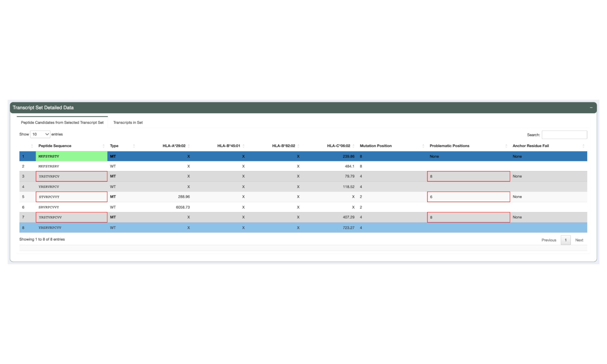Select Peptide Candidates from Selected Transcript Set tab
Image resolution: width=607 pixels, height=364 pixels.
(x=62, y=123)
